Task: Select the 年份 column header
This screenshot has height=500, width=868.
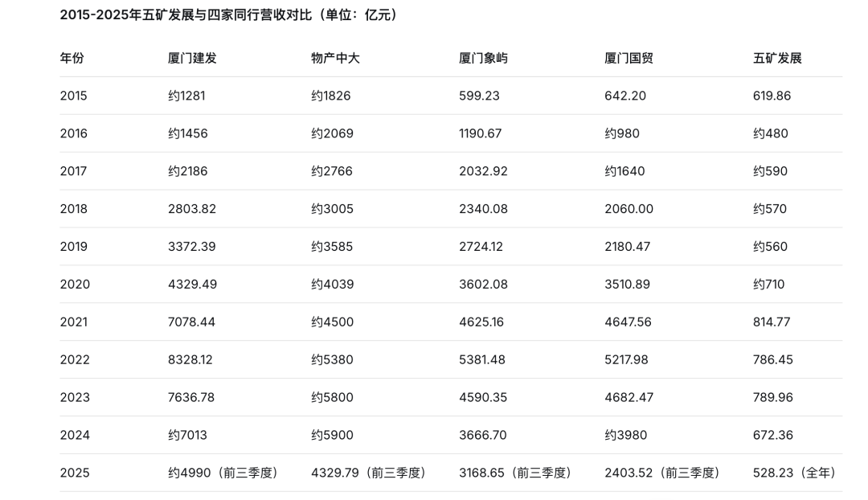Action: tap(72, 58)
